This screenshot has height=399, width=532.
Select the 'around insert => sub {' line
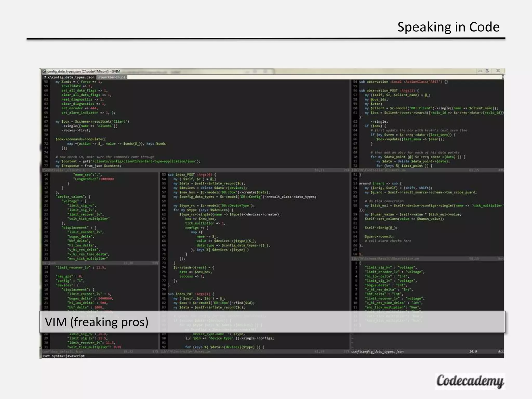click(x=380, y=183)
